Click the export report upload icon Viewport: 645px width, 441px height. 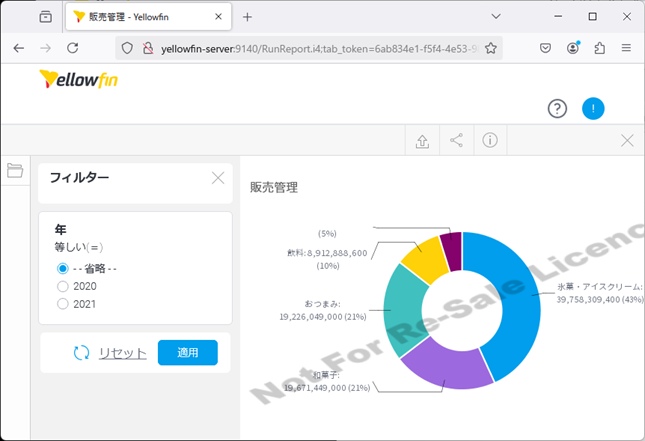(x=422, y=141)
